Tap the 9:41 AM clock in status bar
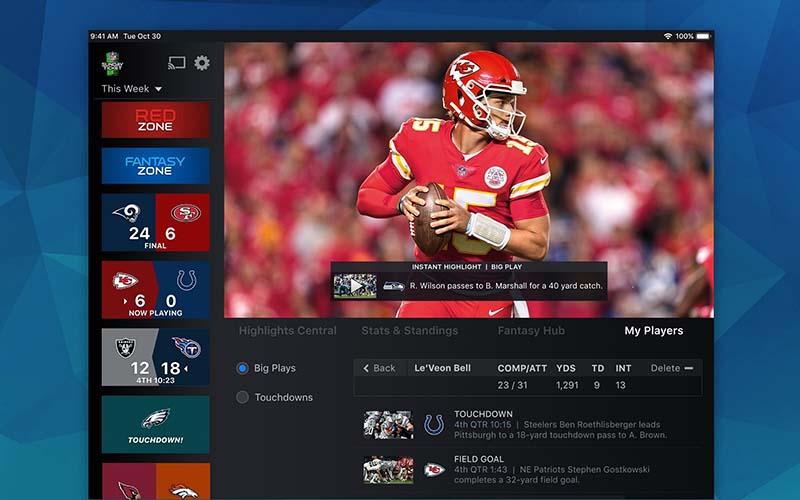This screenshot has width=800, height=500. coord(104,36)
